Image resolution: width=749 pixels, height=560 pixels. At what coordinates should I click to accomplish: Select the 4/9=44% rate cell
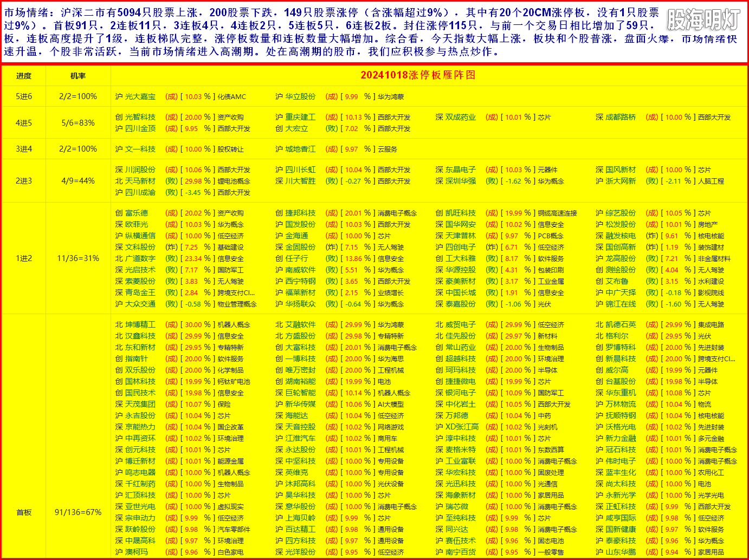[x=78, y=181]
